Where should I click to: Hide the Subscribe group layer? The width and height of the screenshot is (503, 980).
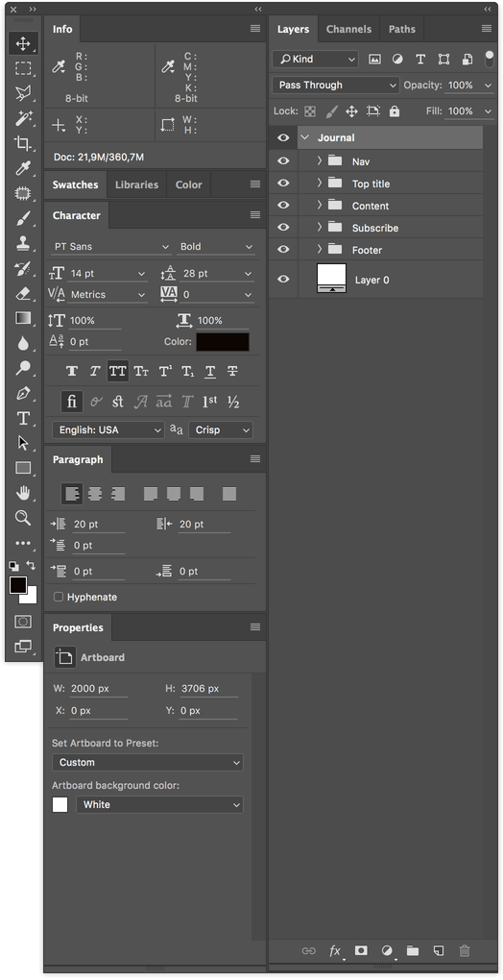[283, 228]
